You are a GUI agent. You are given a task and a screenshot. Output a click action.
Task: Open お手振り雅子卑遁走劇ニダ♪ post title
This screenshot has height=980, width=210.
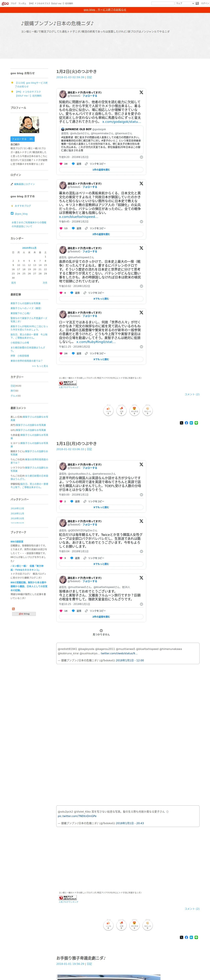[81, 958]
